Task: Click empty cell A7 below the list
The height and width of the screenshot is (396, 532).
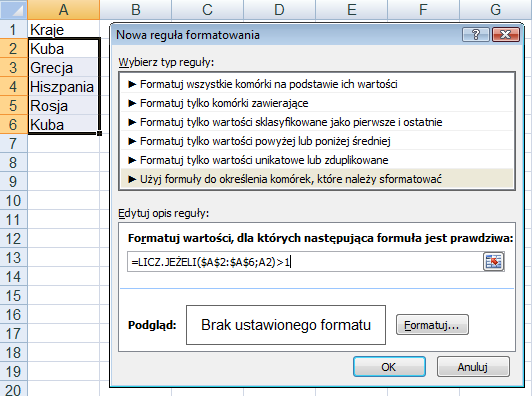Action: pos(63,144)
